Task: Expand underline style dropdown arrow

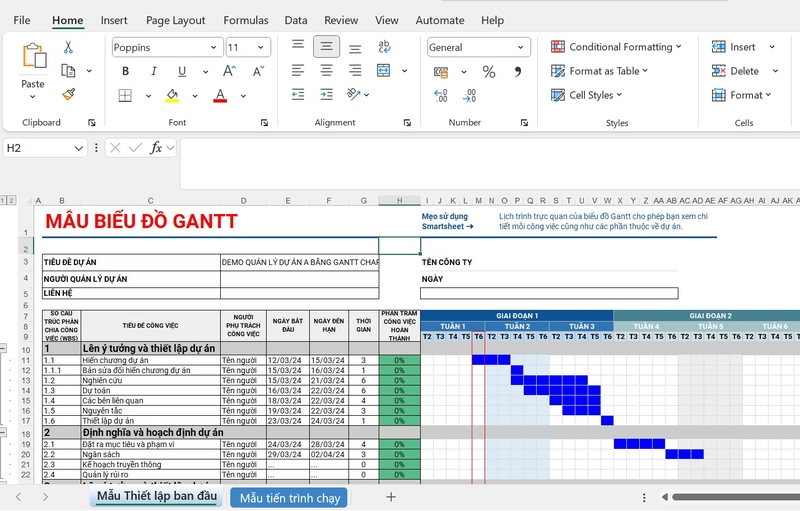Action: (205, 72)
